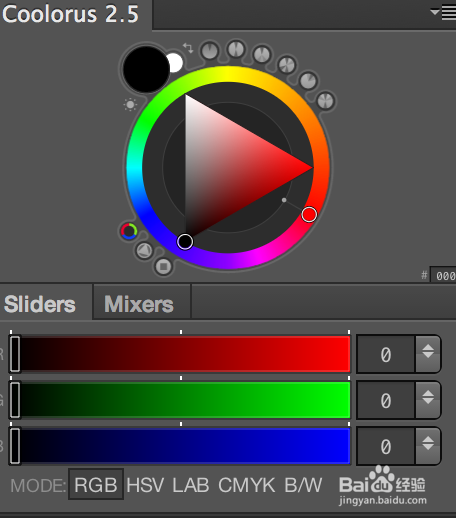
Task: Open the Coolorus panel flyout menu
Action: tap(443, 13)
